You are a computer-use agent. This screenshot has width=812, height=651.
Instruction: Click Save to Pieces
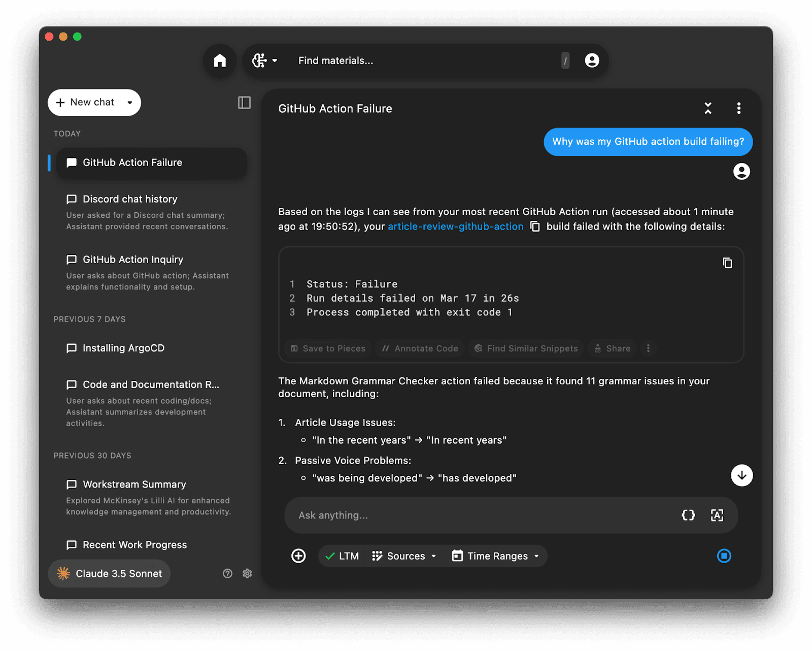[328, 348]
